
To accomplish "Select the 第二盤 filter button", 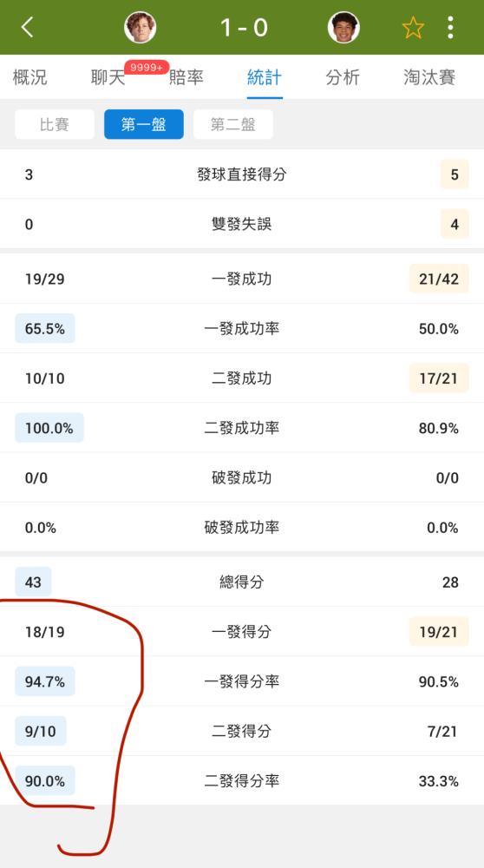I will click(x=232, y=124).
